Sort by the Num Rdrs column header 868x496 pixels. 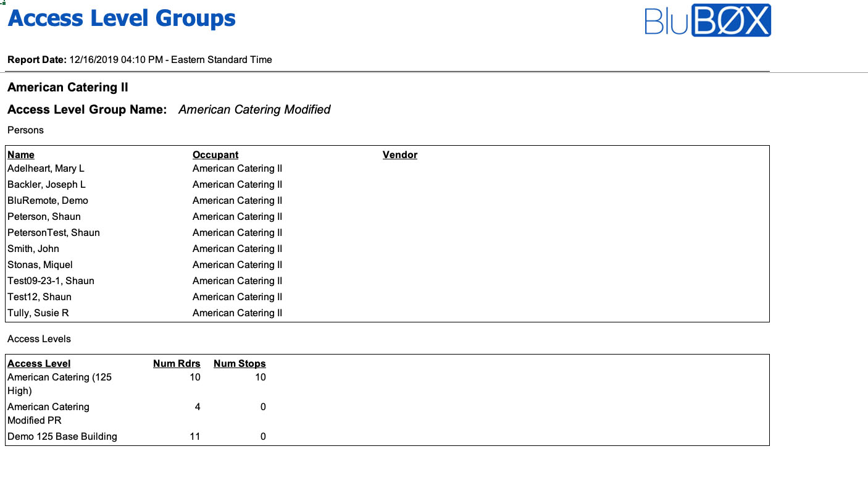tap(177, 363)
